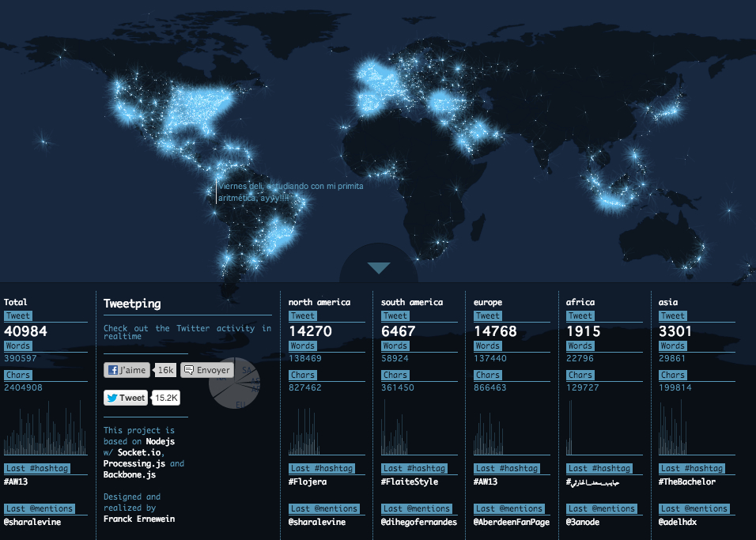Select asia words value 29861
The image size is (756, 540).
673,358
